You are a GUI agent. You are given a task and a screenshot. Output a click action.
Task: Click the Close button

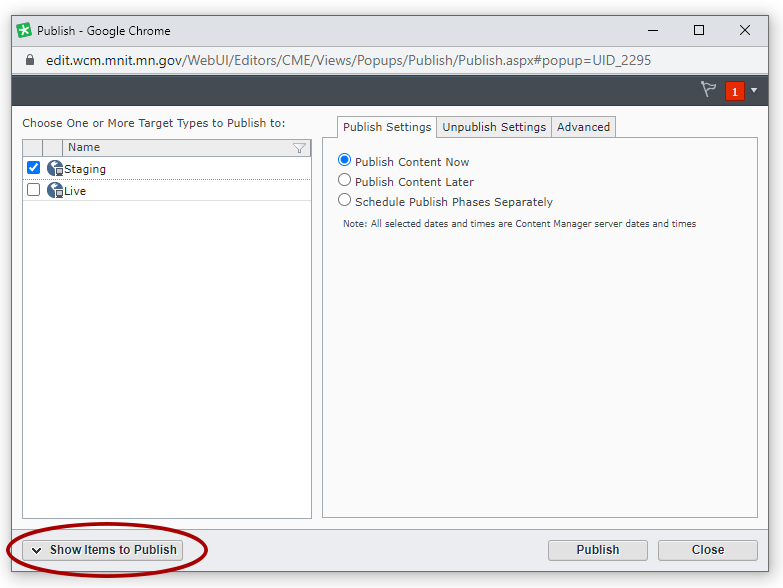coord(707,550)
